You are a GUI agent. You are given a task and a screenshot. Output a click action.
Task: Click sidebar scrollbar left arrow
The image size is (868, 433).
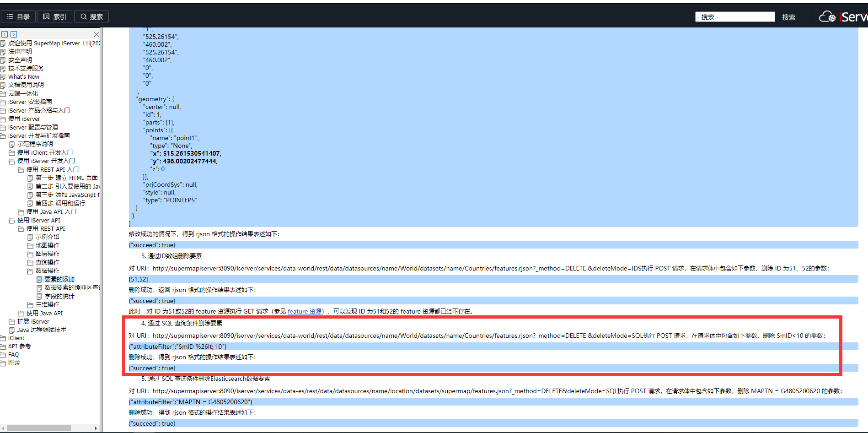coord(3,428)
